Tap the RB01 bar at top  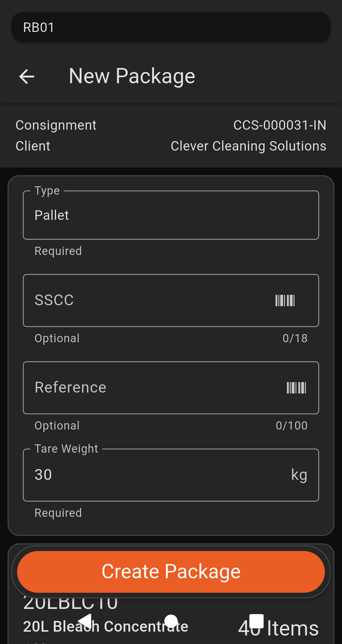(171, 28)
